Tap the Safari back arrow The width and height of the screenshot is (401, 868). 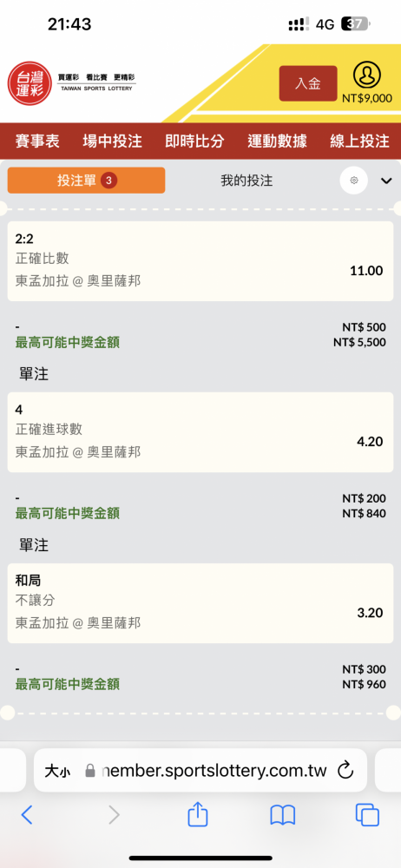tap(27, 815)
